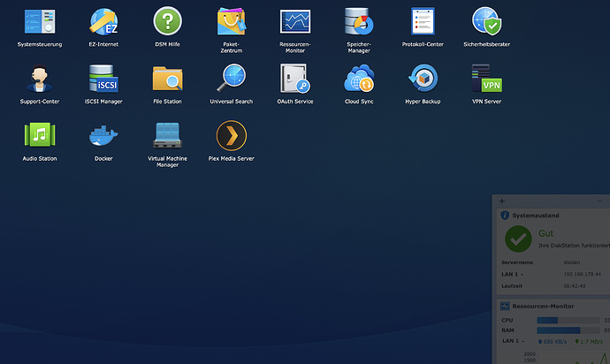The height and width of the screenshot is (364, 610).
Task: Launch File Station
Action: coord(167,79)
